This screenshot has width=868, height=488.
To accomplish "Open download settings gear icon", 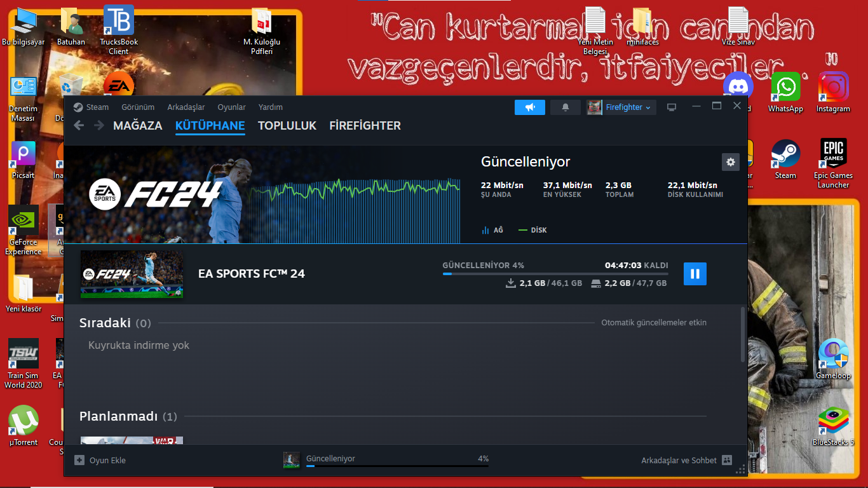I will pyautogui.click(x=731, y=162).
